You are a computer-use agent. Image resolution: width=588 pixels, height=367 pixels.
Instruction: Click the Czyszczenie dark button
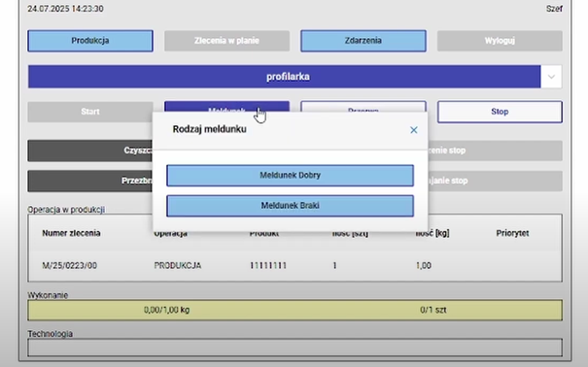click(90, 150)
